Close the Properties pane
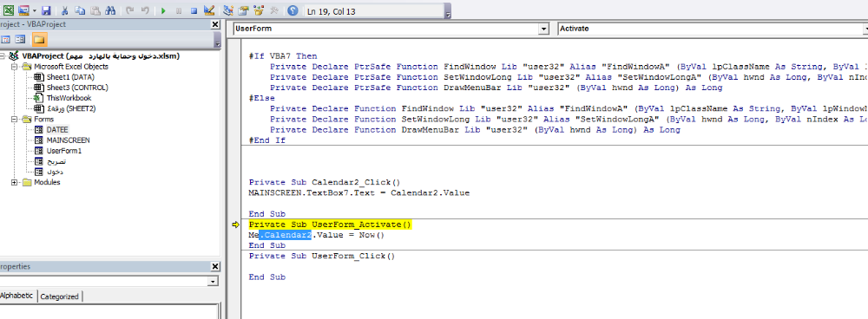868x319 pixels. tap(215, 266)
